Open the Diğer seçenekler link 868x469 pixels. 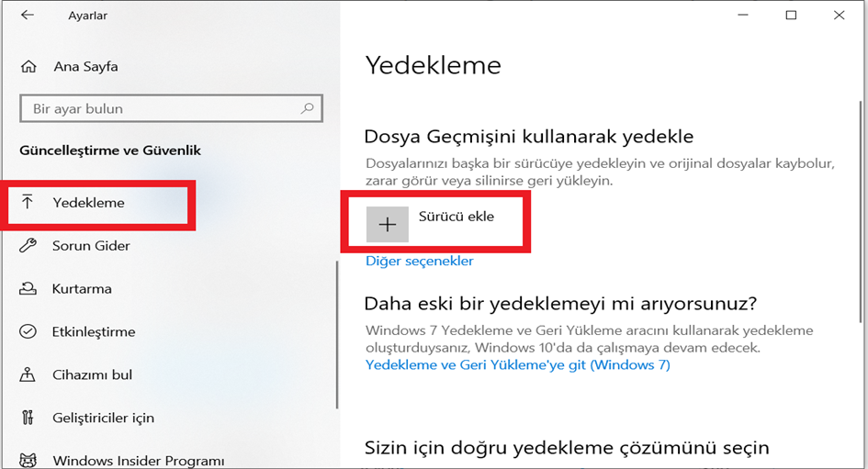[x=420, y=261]
